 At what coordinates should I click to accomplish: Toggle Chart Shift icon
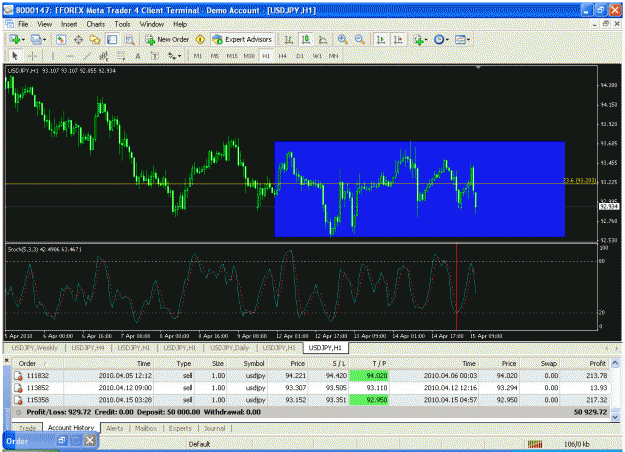[398, 39]
